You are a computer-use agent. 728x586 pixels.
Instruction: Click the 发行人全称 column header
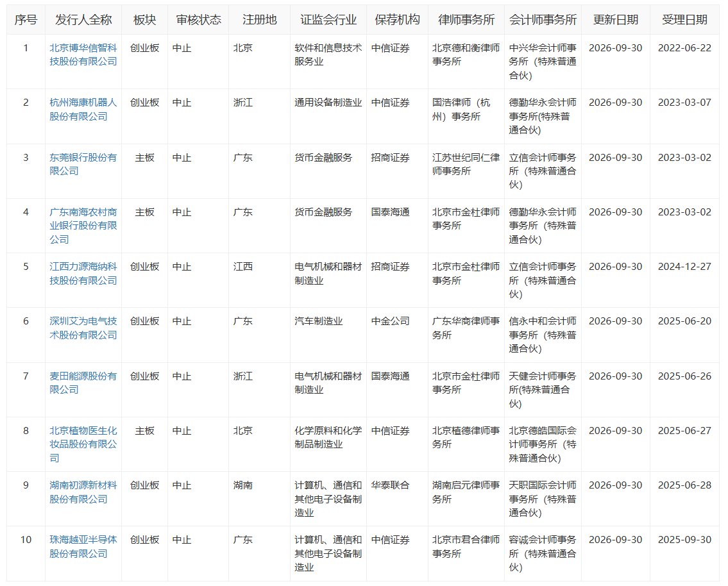tap(83, 19)
